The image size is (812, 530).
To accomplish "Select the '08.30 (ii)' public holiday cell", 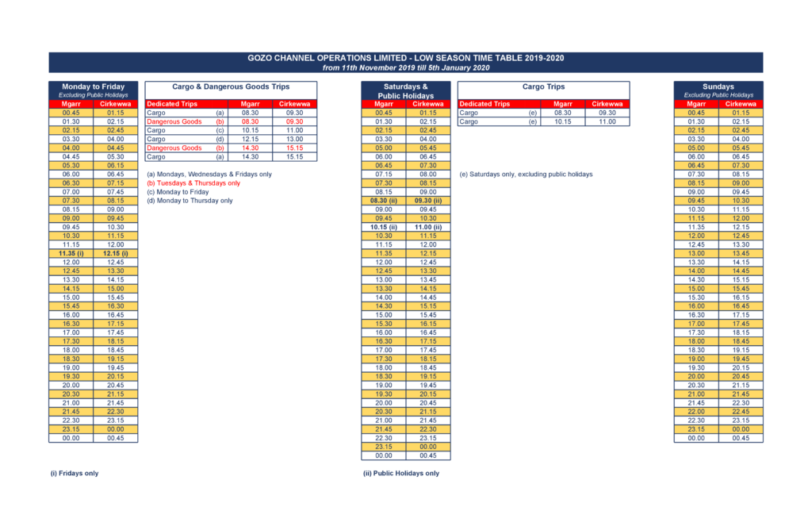I will [384, 201].
